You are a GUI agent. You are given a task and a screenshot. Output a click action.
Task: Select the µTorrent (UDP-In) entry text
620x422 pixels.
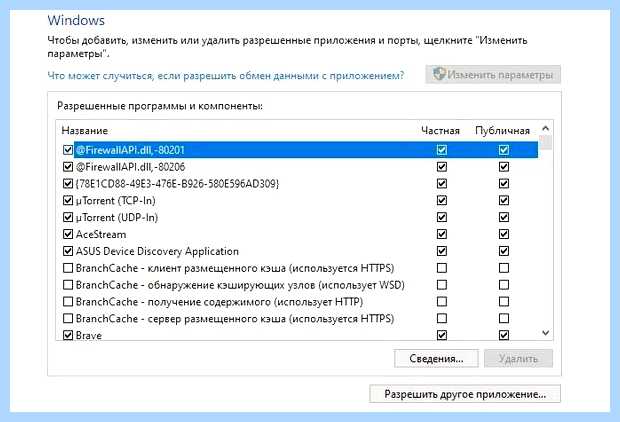point(117,217)
